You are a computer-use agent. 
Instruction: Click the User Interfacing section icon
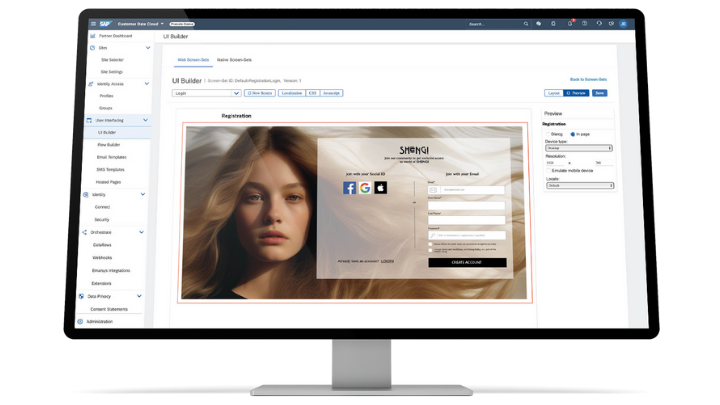pos(89,120)
